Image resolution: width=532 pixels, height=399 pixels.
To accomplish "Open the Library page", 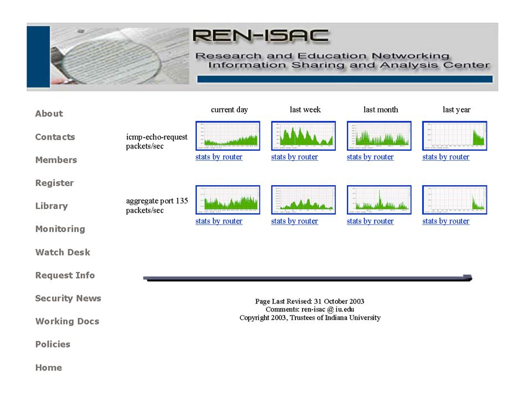I will coord(52,206).
